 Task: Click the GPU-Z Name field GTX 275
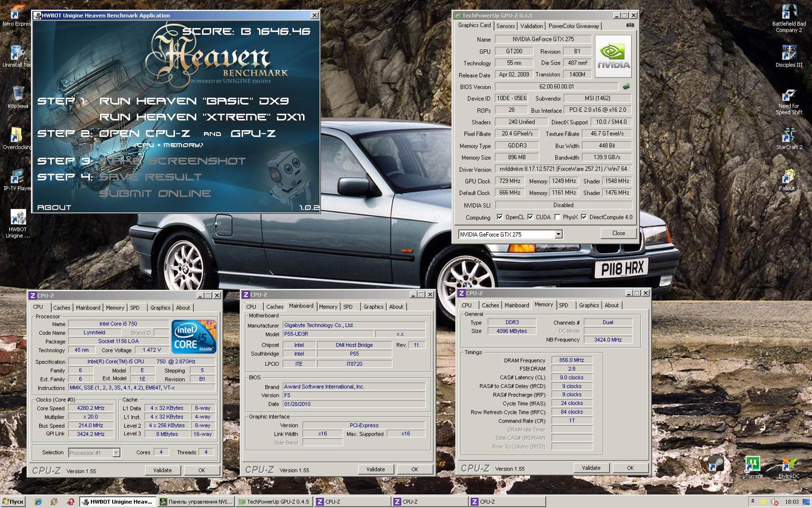543,39
